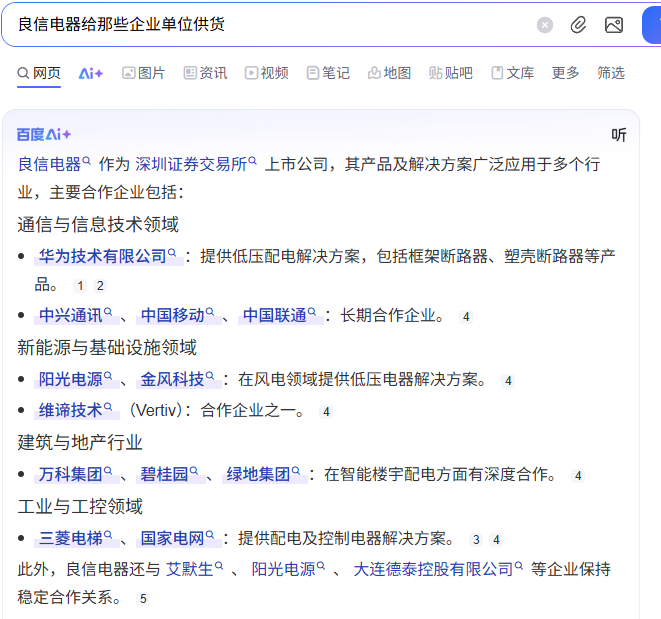This screenshot has height=619, width=661.
Task: Click the search icon beside 金风科技
Action: coord(210,376)
